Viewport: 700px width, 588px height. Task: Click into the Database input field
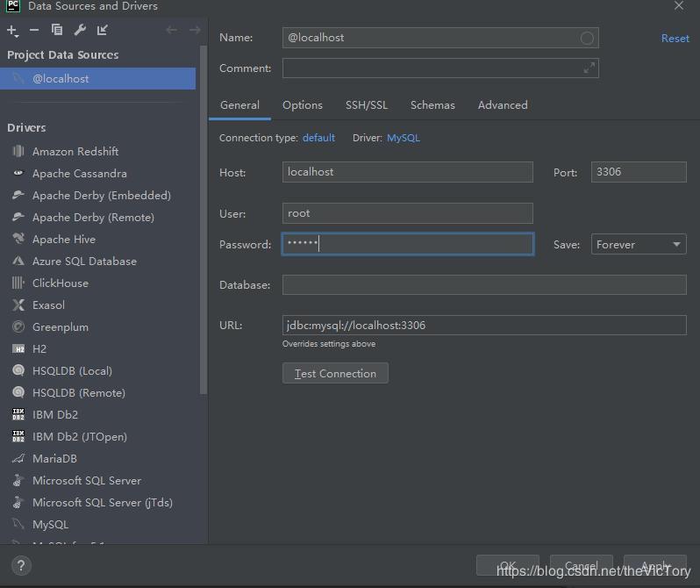[x=483, y=285]
